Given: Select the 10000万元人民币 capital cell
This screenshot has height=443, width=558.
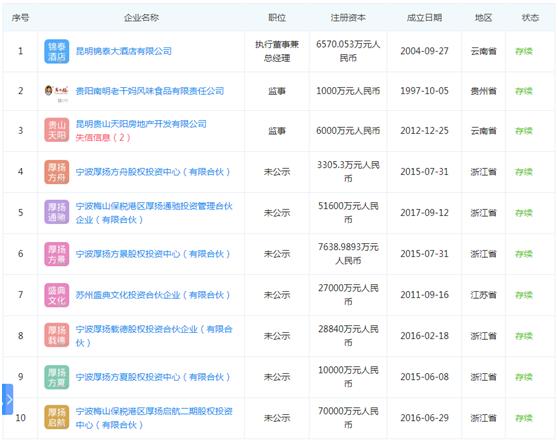Looking at the screenshot, I should pos(348,377).
